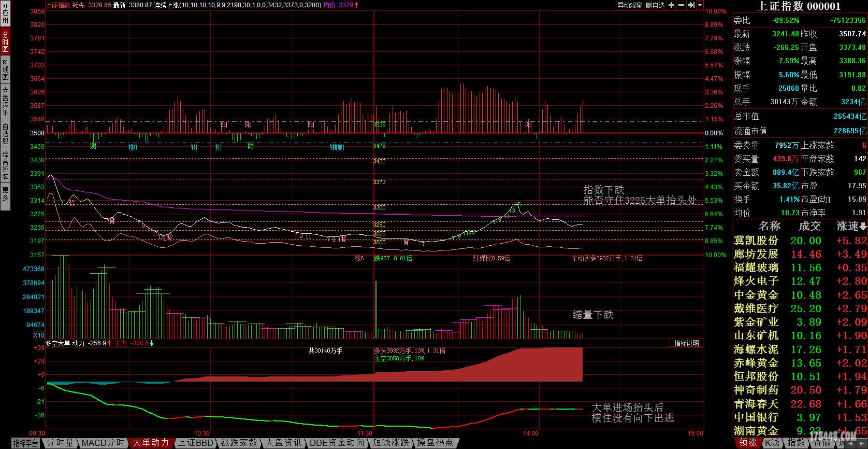Select the 大单动力 indicator tab

[150, 443]
